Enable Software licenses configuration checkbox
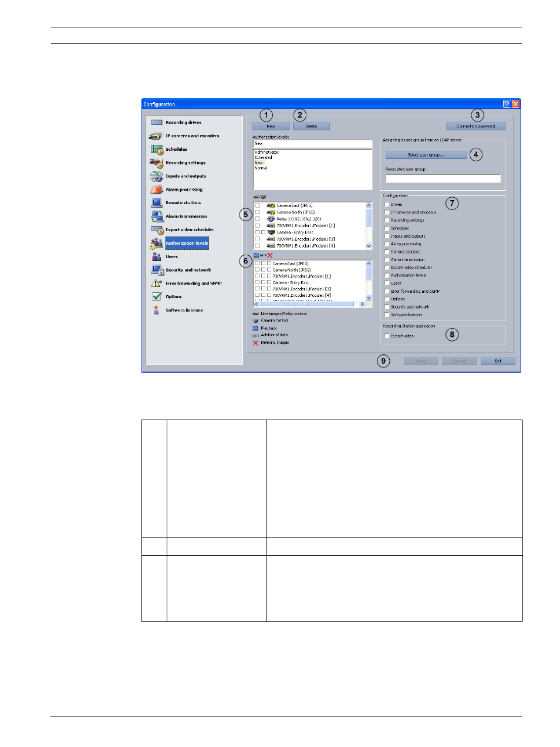This screenshot has height=747, width=560. pyautogui.click(x=387, y=315)
